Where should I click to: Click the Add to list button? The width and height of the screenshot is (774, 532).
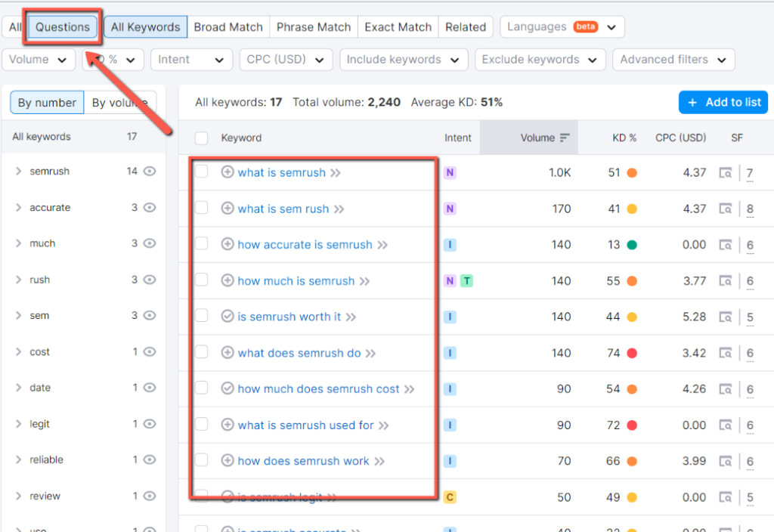[723, 102]
